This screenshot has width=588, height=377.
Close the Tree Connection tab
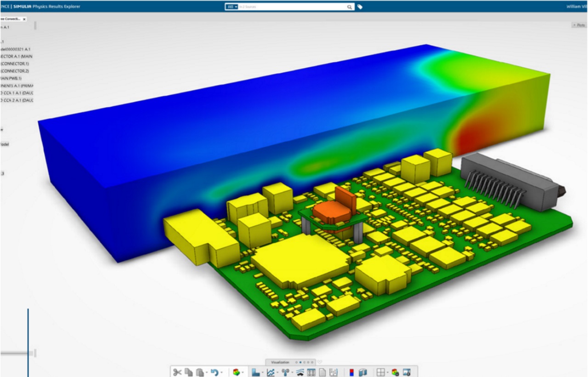click(24, 19)
